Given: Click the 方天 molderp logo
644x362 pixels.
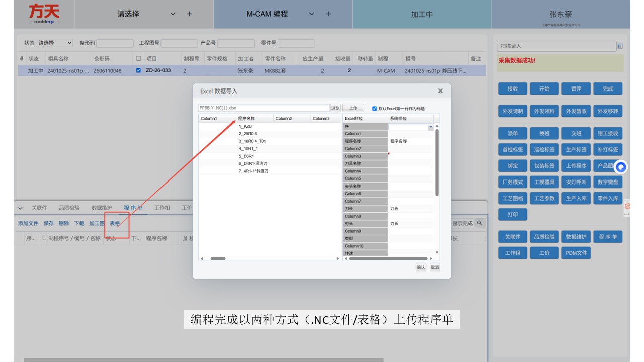Looking at the screenshot, I should point(44,14).
